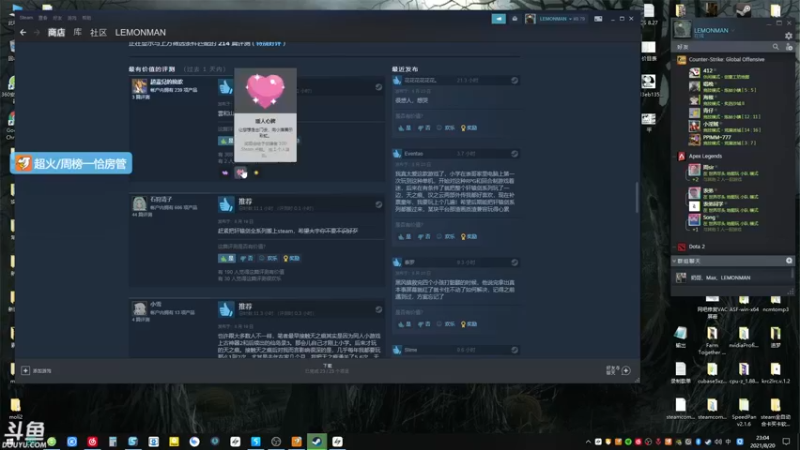Vote 是 on Eventao's review
Image resolution: width=800 pixels, height=450 pixels.
(x=405, y=237)
